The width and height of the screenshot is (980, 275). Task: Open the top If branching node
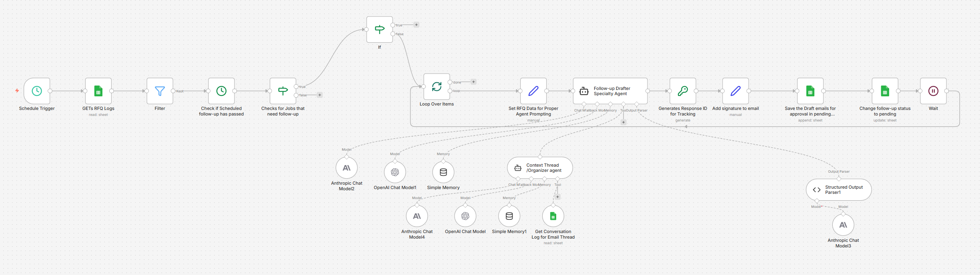pos(379,30)
